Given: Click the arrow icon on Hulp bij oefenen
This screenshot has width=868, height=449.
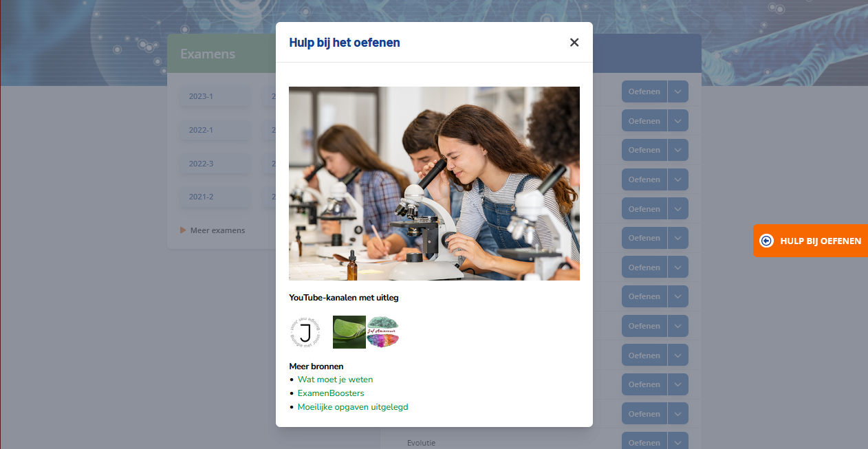Looking at the screenshot, I should 766,241.
